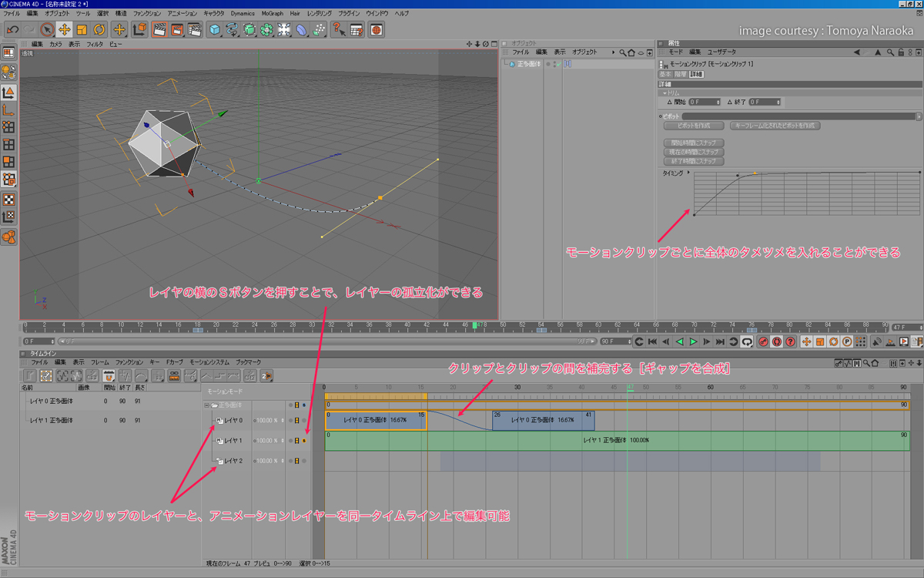The width and height of the screenshot is (924, 578).
Task: Switch to the 基本 tab in Attributes
Action: [x=665, y=74]
